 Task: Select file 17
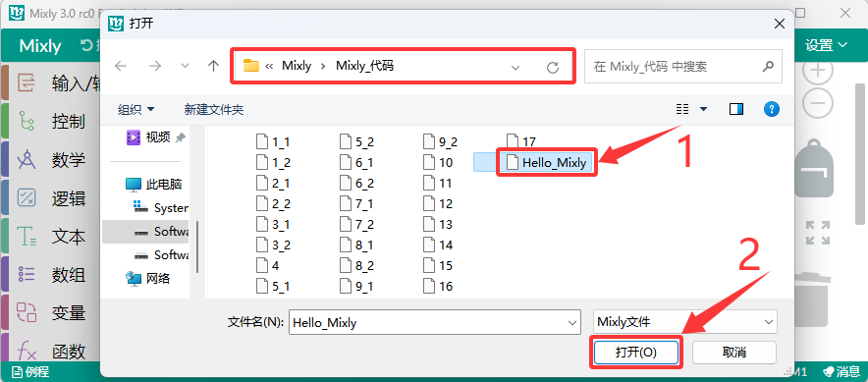[521, 142]
